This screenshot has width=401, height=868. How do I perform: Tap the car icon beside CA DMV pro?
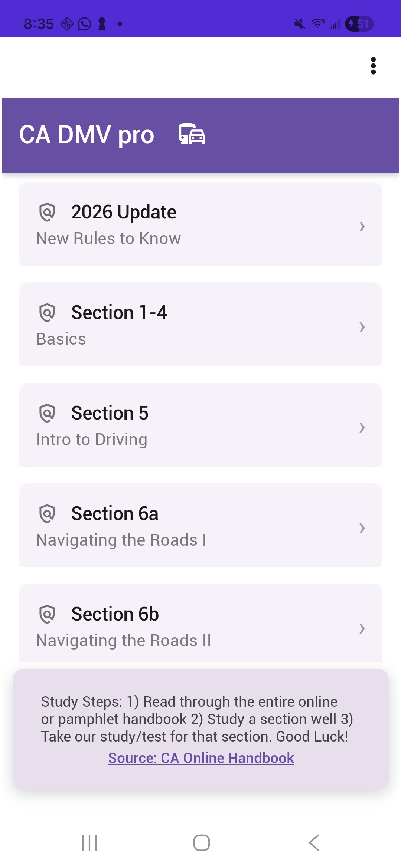(x=192, y=134)
